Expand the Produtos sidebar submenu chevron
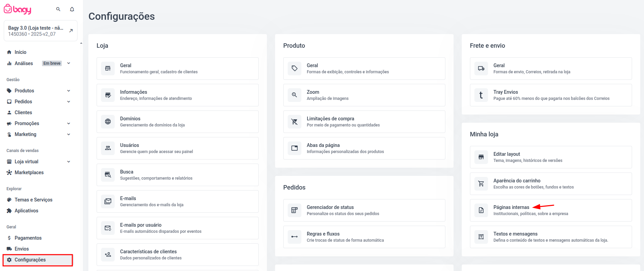The image size is (644, 271). [x=69, y=91]
